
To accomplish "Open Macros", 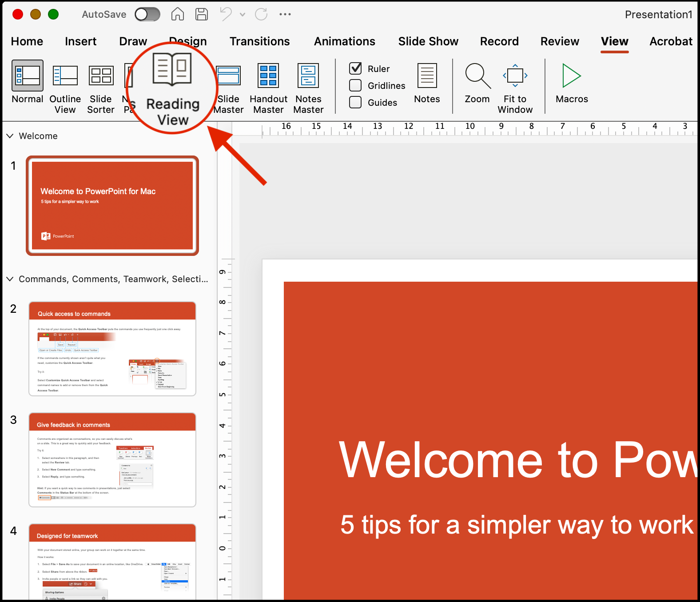I will click(572, 83).
